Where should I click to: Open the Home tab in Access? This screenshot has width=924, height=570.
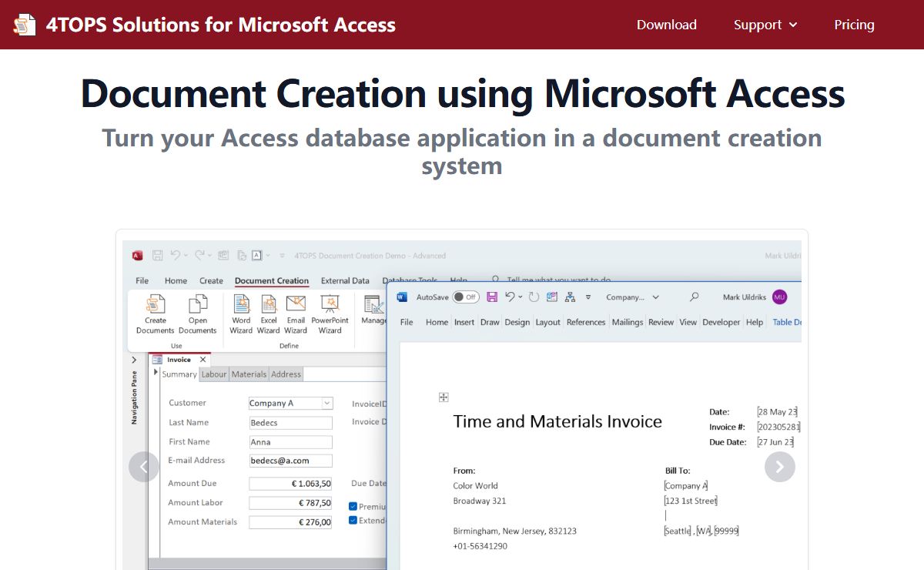(x=176, y=280)
